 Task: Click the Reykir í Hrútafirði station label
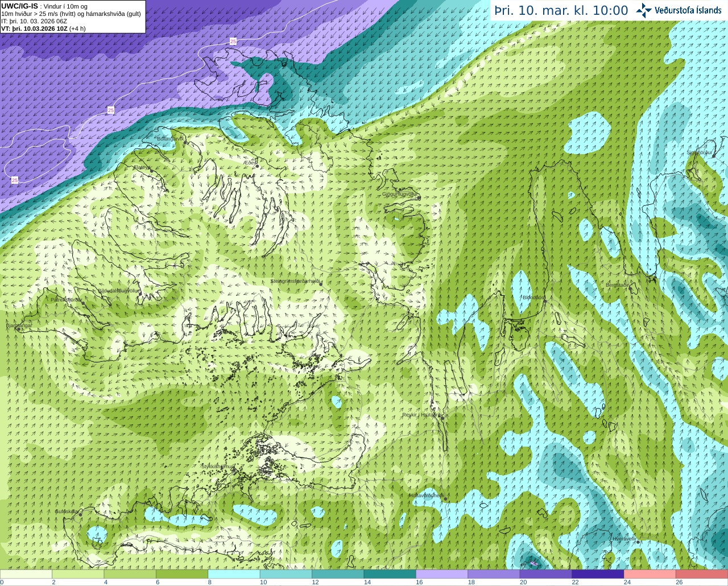click(422, 415)
